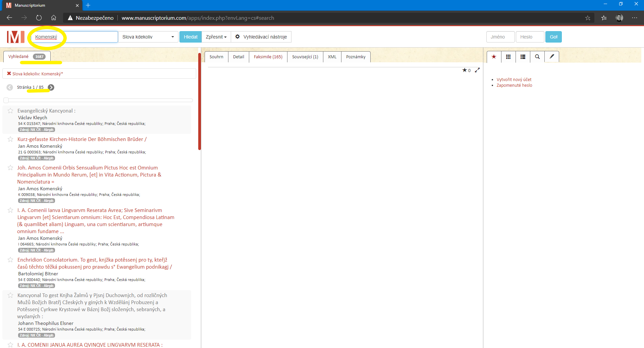Viewport: 644px width, 348px height.
Task: Open the magnifier search tab icon
Action: click(x=537, y=57)
